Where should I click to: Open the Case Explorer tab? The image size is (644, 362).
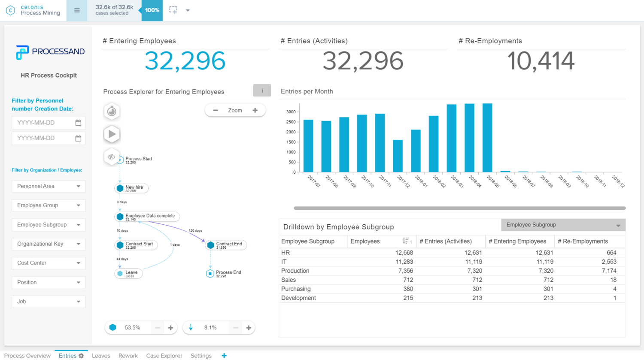tap(164, 356)
